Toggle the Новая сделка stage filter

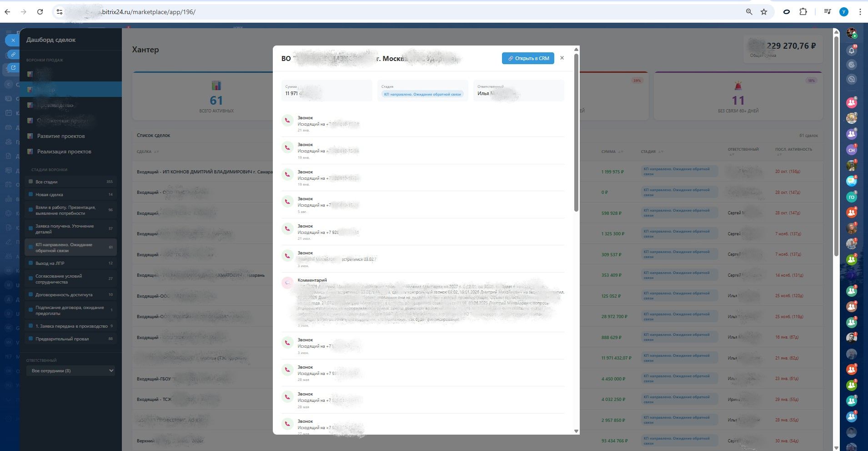click(70, 194)
